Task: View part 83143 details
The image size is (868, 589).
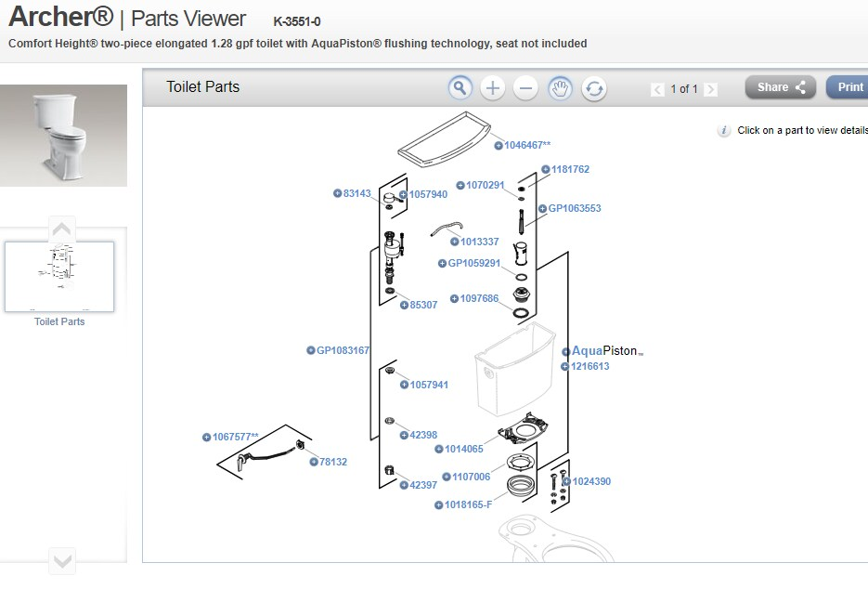Action: tap(357, 193)
